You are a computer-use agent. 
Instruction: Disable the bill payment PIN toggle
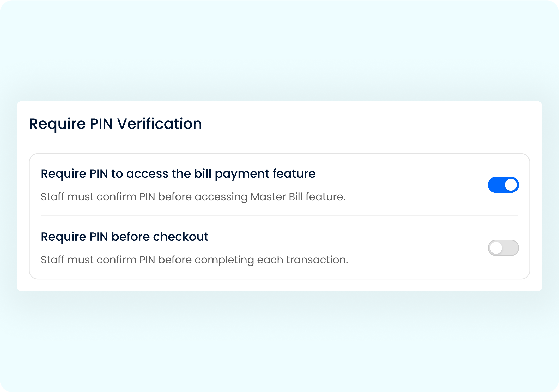click(503, 185)
